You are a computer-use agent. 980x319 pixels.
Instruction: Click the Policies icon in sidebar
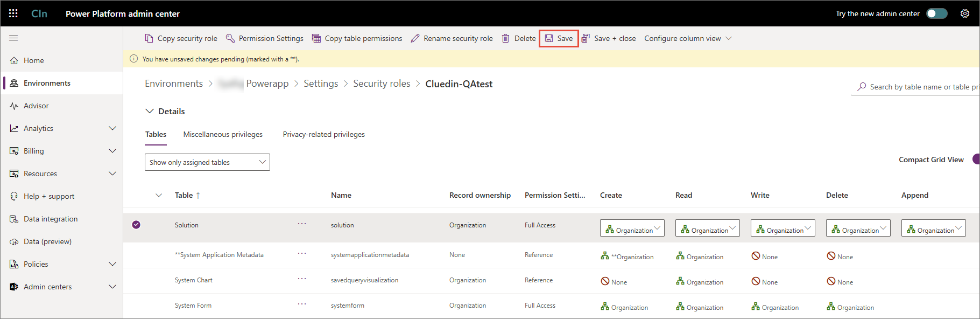point(14,264)
